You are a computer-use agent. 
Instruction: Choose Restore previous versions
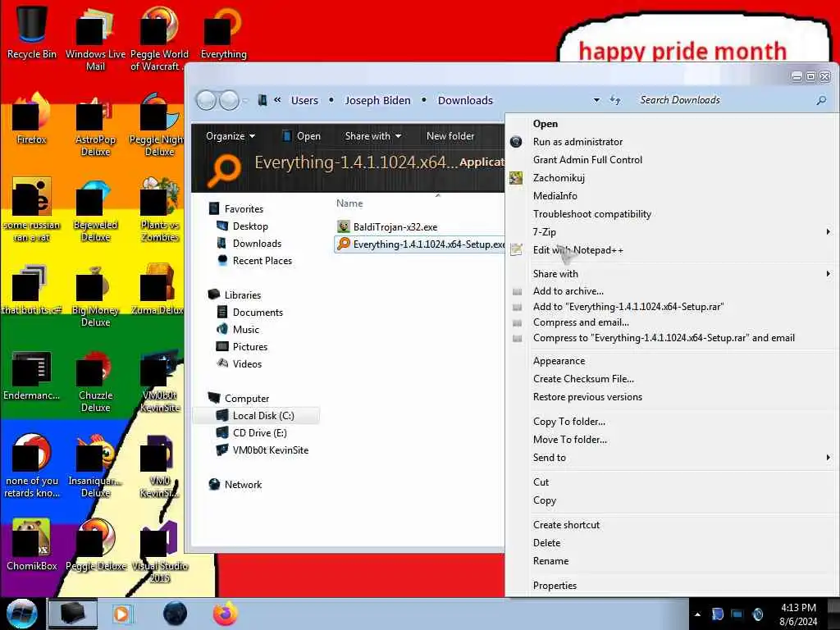pyautogui.click(x=587, y=397)
